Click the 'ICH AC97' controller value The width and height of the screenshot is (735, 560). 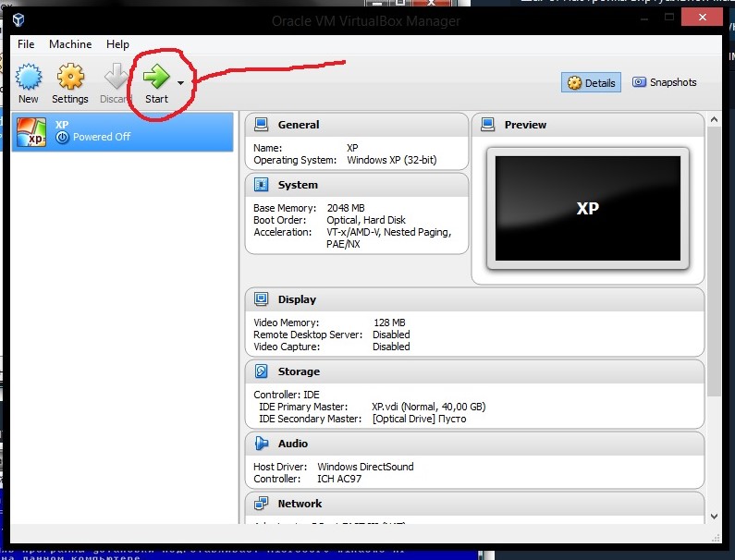coord(339,479)
